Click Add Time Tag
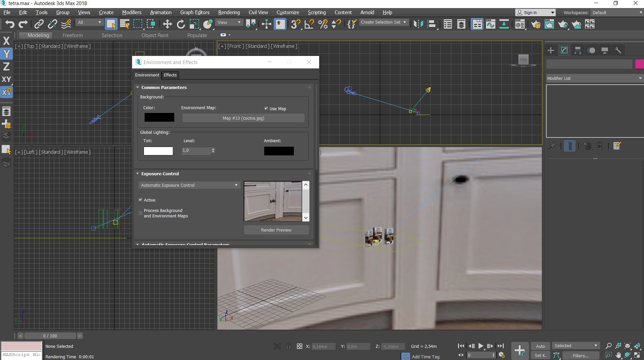The height and width of the screenshot is (360, 644). pos(425,357)
